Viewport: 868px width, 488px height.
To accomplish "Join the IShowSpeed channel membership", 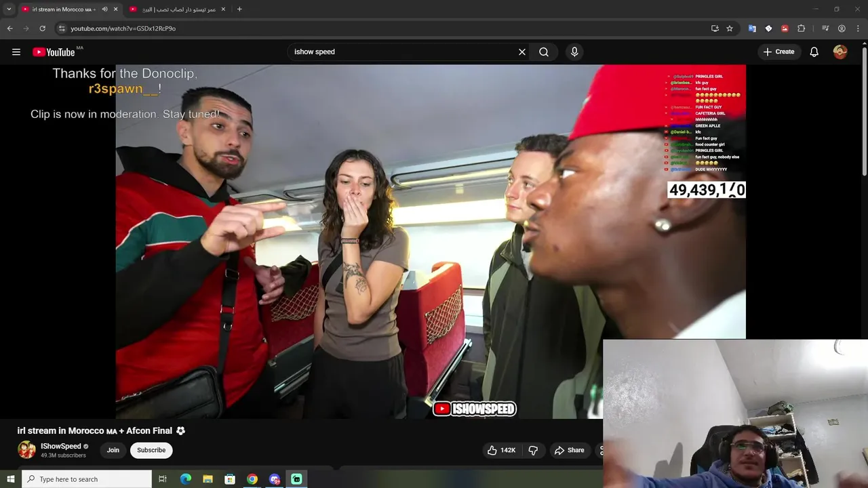I will tap(113, 450).
